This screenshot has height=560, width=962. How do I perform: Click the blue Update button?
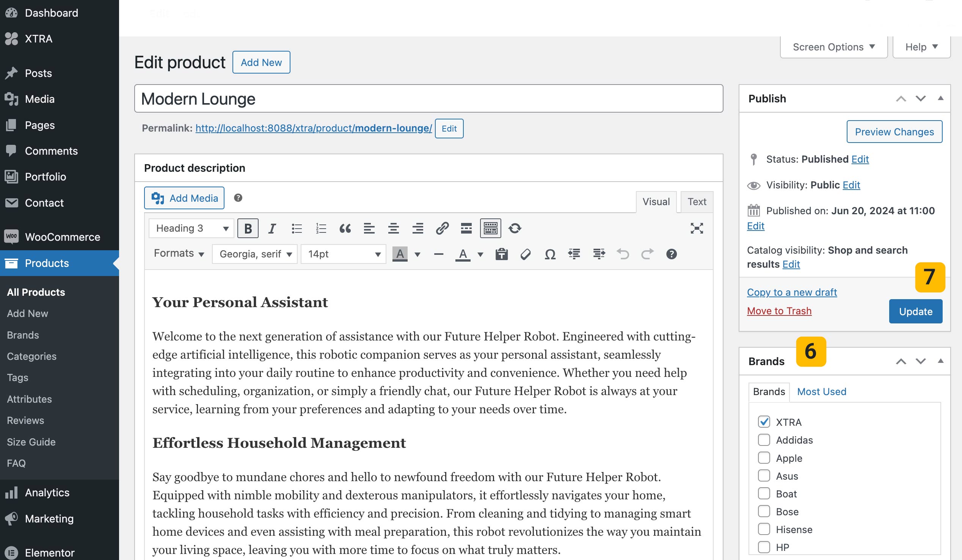tap(915, 311)
